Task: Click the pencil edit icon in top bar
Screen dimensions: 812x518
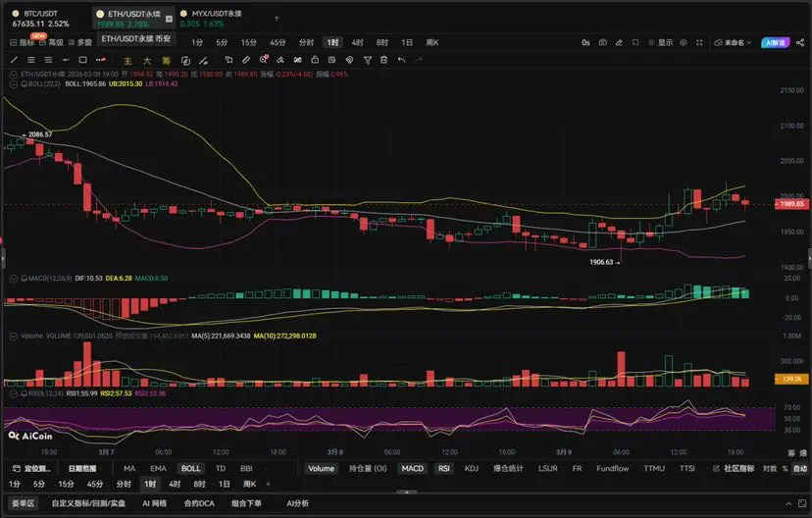Action: click(619, 42)
